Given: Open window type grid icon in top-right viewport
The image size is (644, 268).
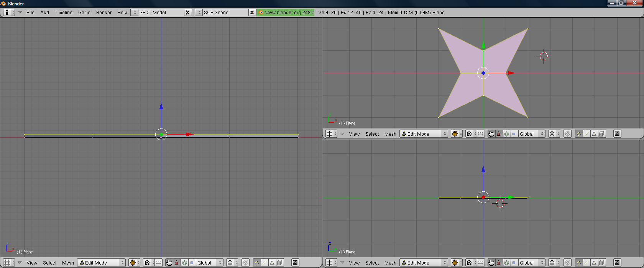Looking at the screenshot, I should [x=331, y=134].
